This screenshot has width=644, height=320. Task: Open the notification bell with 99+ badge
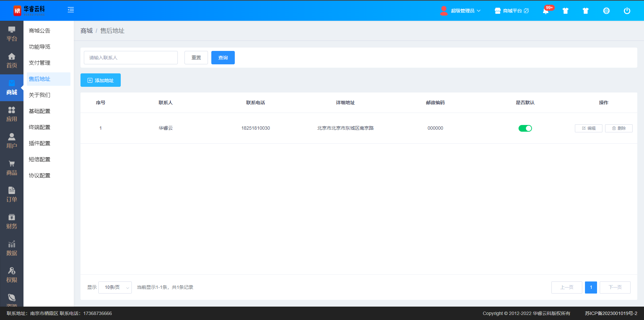point(546,11)
